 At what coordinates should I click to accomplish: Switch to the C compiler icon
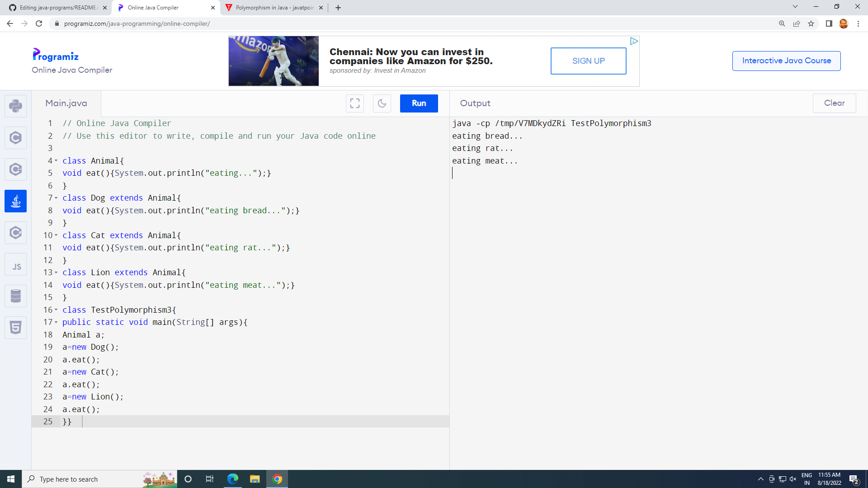point(15,138)
